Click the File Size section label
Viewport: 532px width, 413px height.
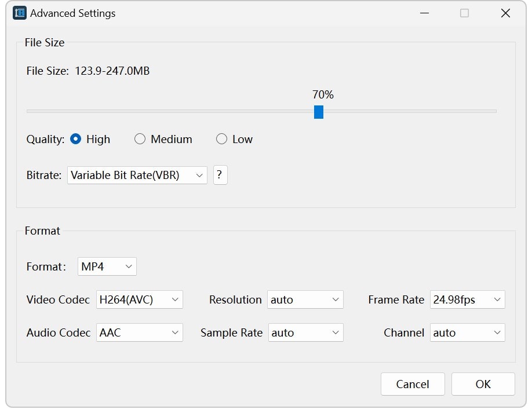44,42
